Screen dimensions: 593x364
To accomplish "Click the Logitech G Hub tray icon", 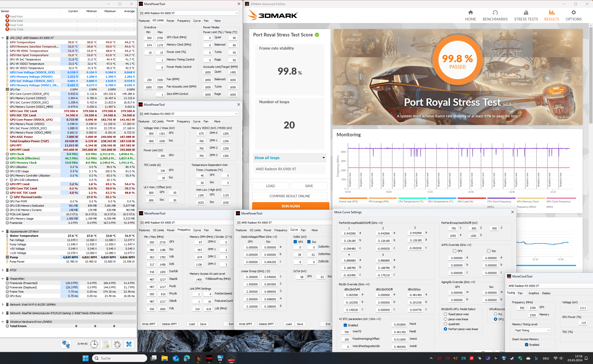I will click(496, 358).
